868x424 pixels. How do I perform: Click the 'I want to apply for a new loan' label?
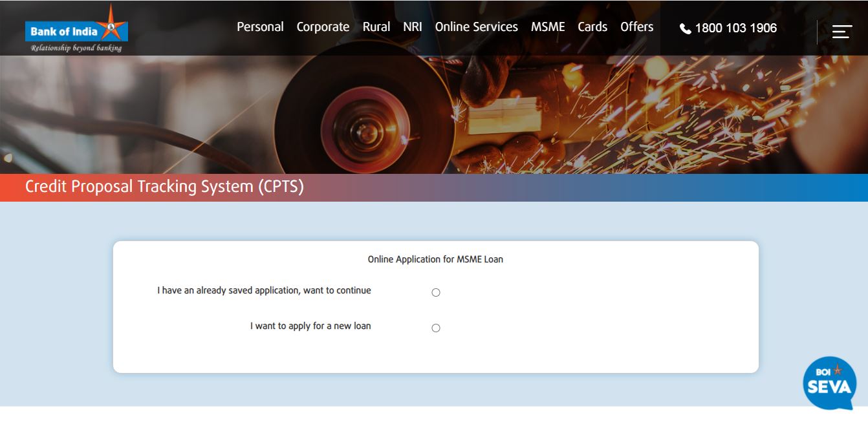(x=310, y=326)
